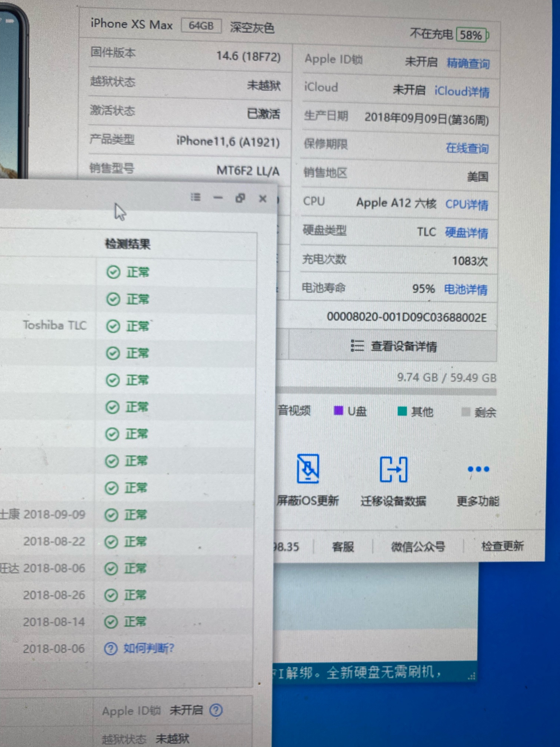
Task: Click the 微信公众号 status bar entry
Action: click(418, 547)
